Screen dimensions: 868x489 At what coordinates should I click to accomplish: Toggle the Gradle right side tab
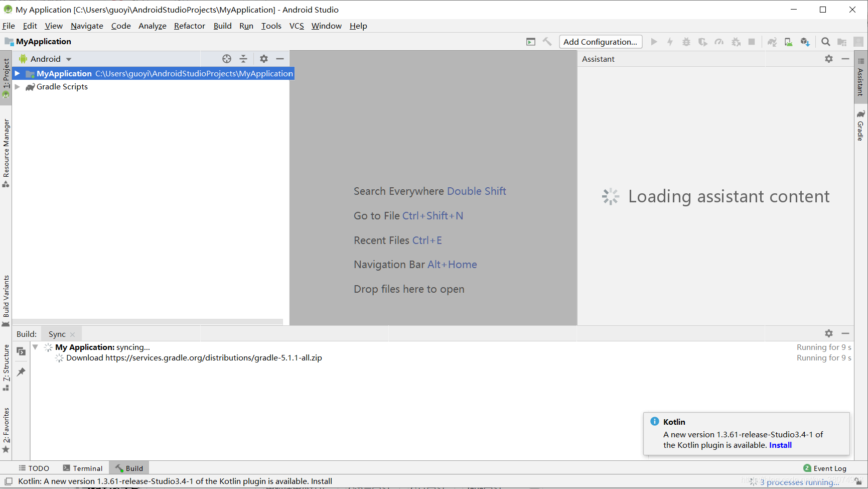pyautogui.click(x=861, y=126)
